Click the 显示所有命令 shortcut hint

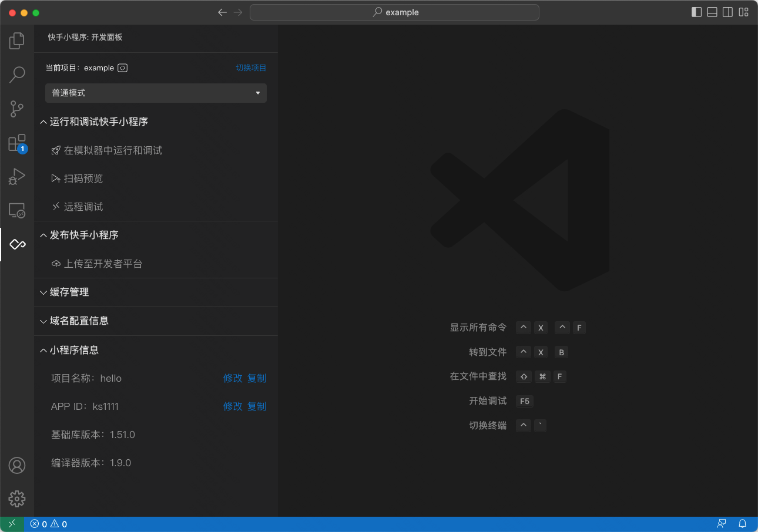coord(478,328)
